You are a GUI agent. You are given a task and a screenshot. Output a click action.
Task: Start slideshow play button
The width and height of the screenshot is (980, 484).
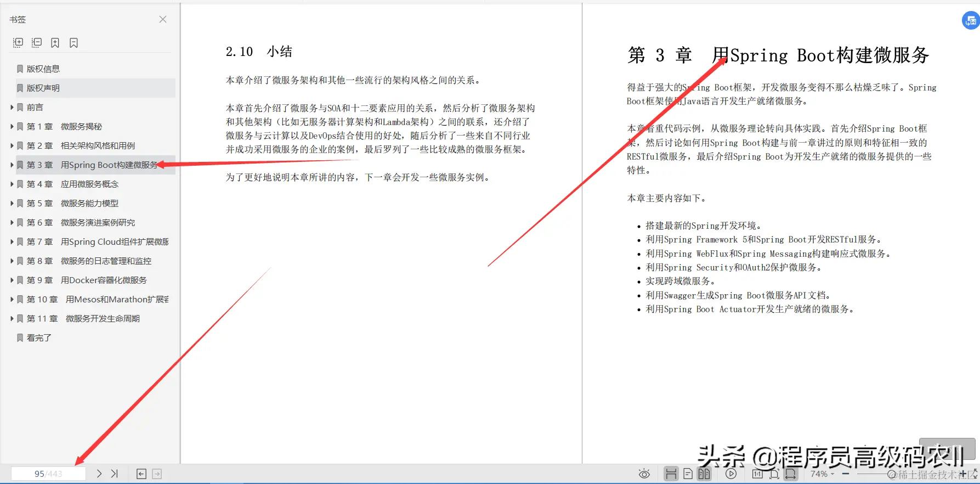pyautogui.click(x=731, y=474)
